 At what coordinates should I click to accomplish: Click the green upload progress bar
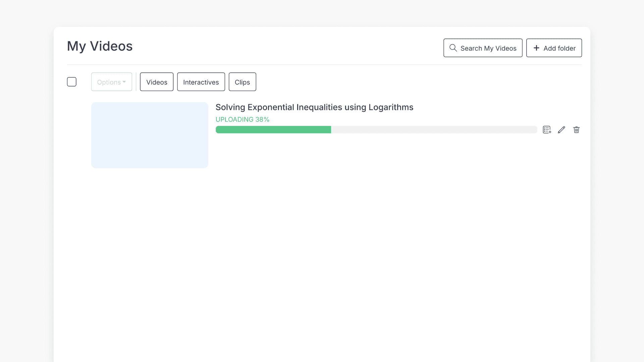tap(273, 129)
